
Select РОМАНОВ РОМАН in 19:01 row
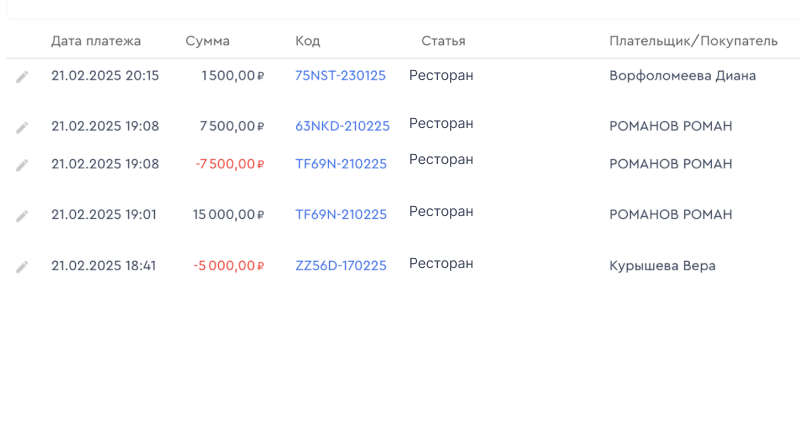(671, 214)
